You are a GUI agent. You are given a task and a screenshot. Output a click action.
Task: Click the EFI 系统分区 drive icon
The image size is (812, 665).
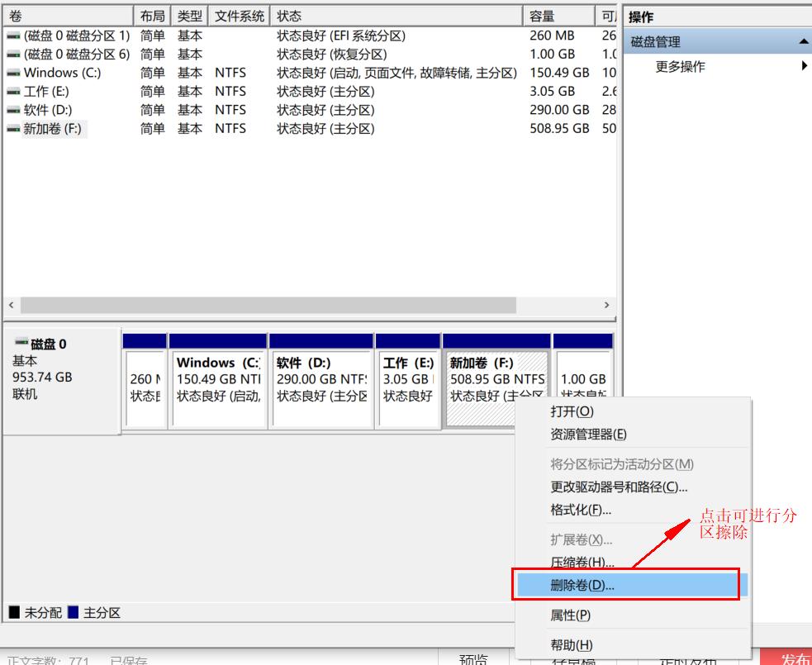[x=12, y=36]
